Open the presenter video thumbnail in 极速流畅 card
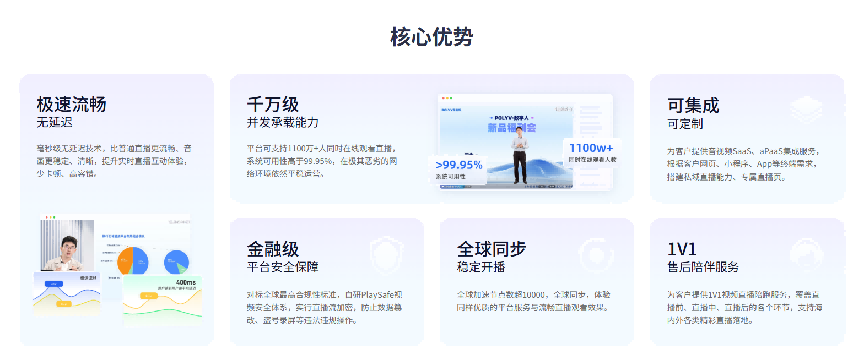 pos(68,245)
